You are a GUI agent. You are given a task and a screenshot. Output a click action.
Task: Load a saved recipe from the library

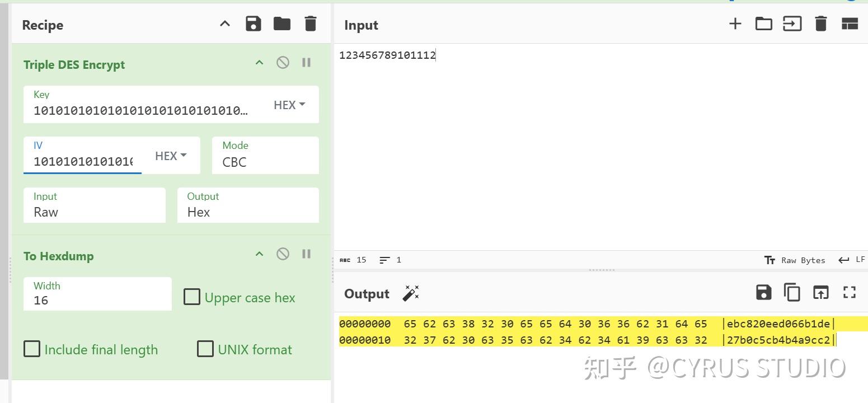click(282, 24)
